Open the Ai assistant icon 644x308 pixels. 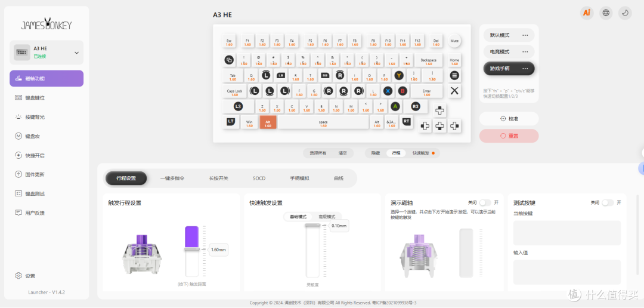click(587, 13)
